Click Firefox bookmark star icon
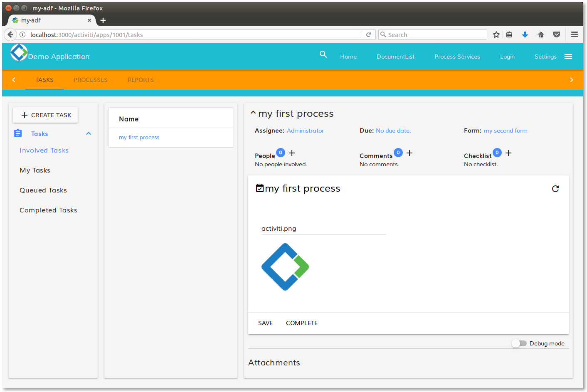Image resolution: width=587 pixels, height=392 pixels. click(496, 35)
